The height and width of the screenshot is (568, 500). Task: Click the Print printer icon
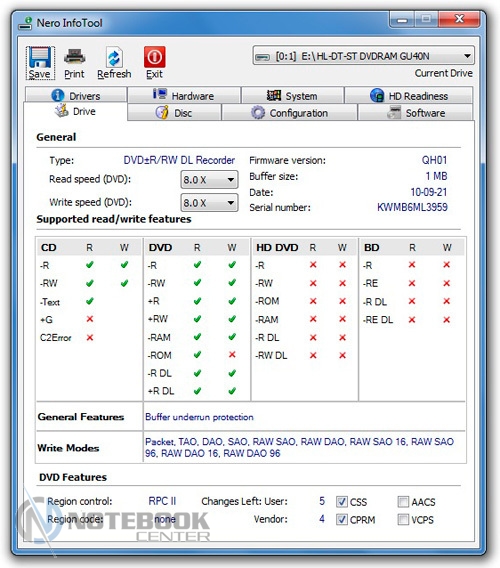(x=74, y=57)
